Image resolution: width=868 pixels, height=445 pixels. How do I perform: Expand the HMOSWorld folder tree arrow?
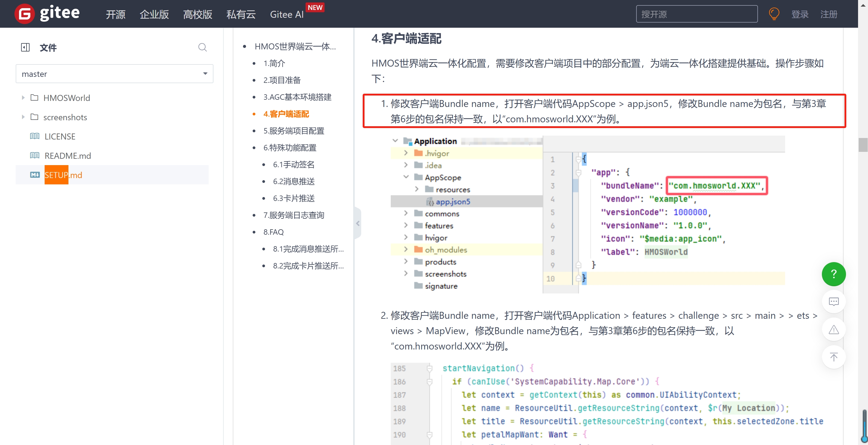(x=23, y=98)
